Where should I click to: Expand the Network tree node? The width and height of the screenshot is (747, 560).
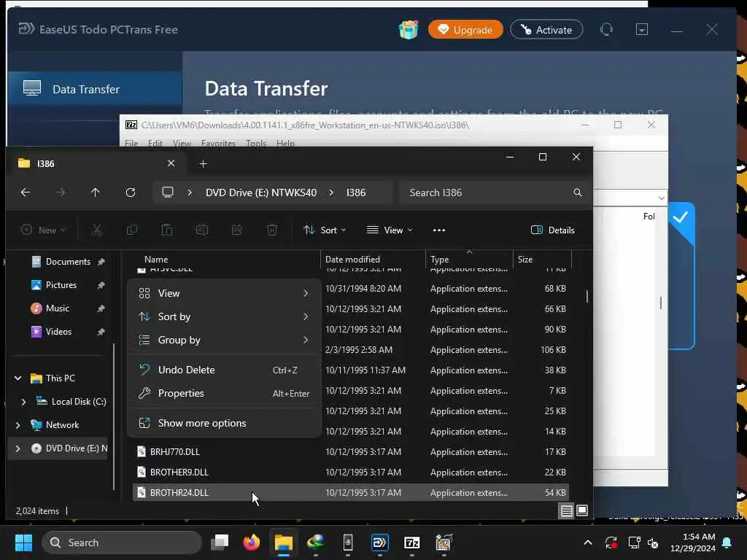(18, 425)
